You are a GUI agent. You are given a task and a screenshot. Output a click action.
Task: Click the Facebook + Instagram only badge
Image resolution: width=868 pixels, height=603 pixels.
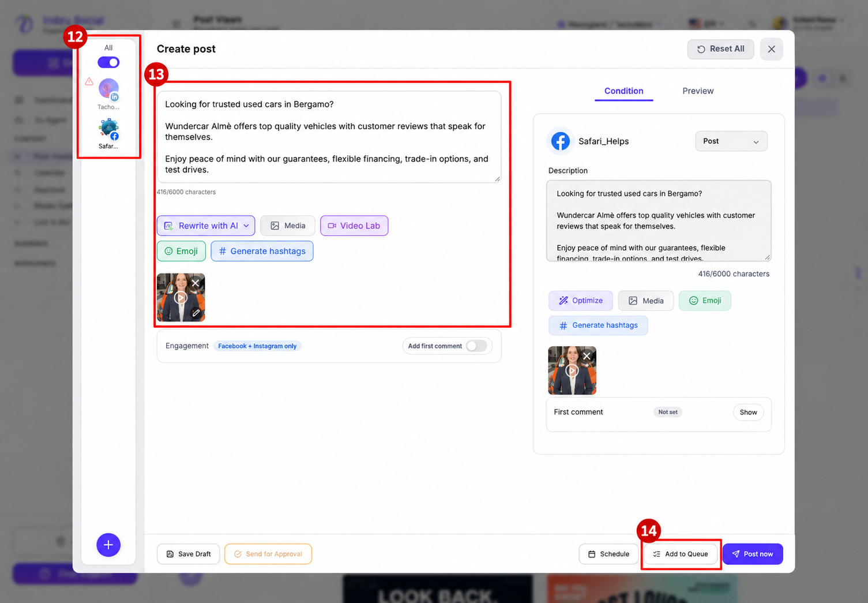(x=257, y=346)
